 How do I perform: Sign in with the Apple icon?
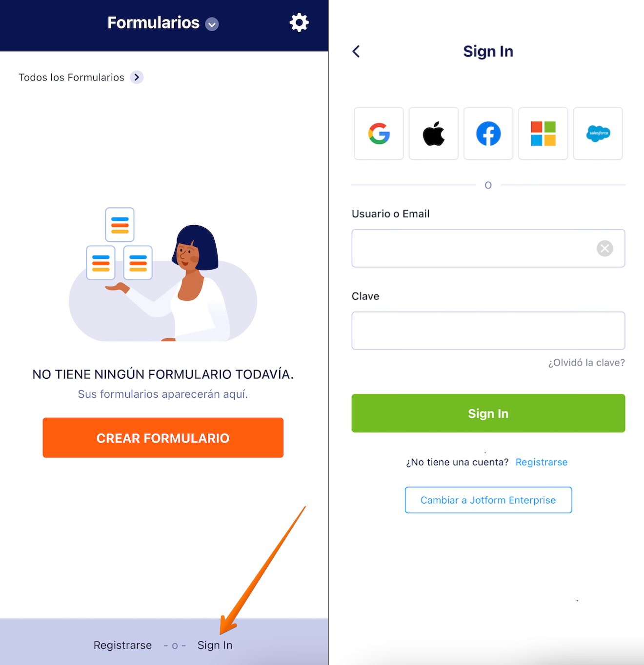tap(434, 134)
